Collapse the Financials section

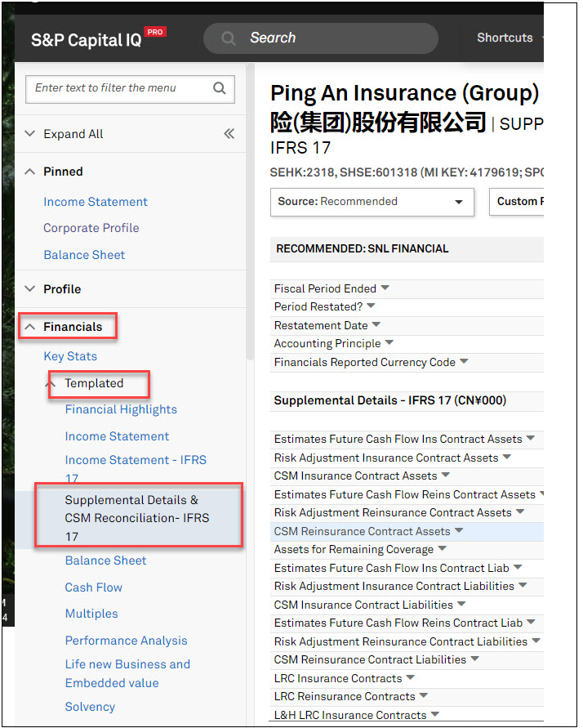(30, 327)
